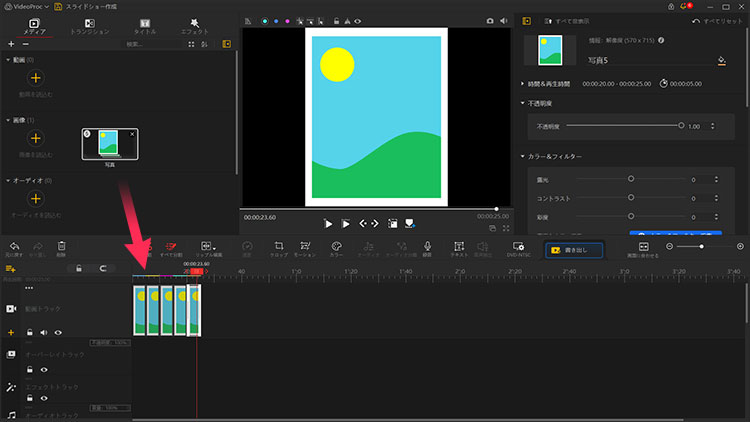
Task: Toggle visibility of the video track
Action: pyautogui.click(x=58, y=332)
